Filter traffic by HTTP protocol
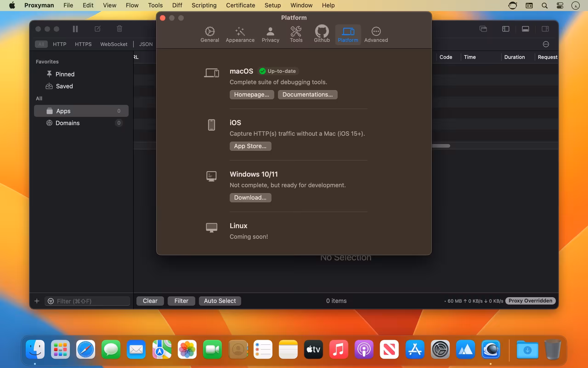588x368 pixels. click(x=59, y=44)
